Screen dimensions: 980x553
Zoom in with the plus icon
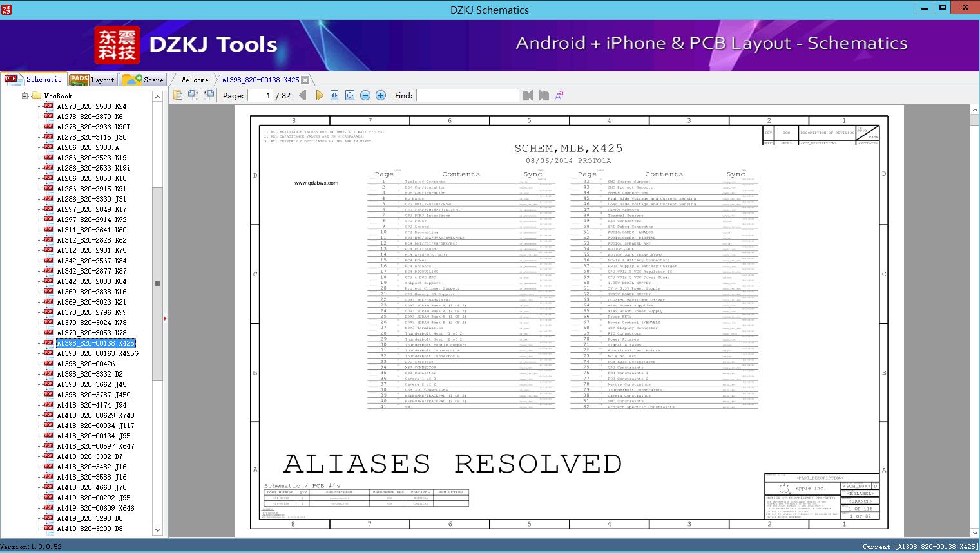pyautogui.click(x=381, y=95)
